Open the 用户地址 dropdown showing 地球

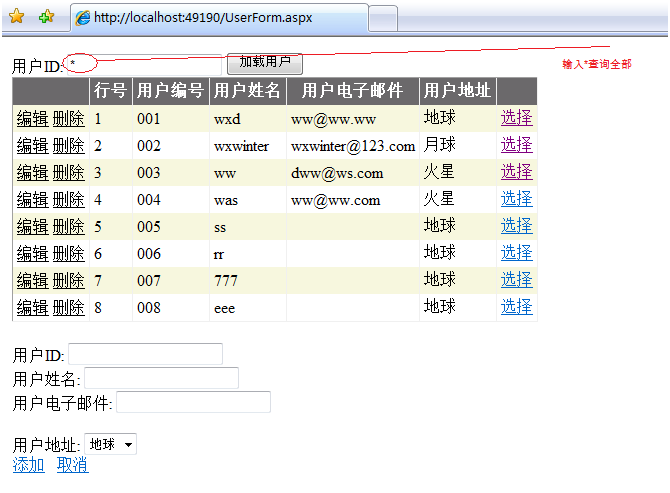[x=111, y=444]
